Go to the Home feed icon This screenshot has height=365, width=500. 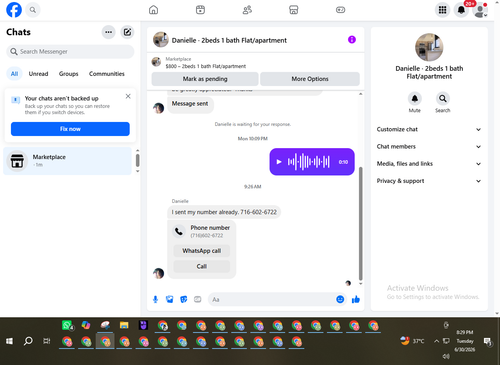(153, 10)
